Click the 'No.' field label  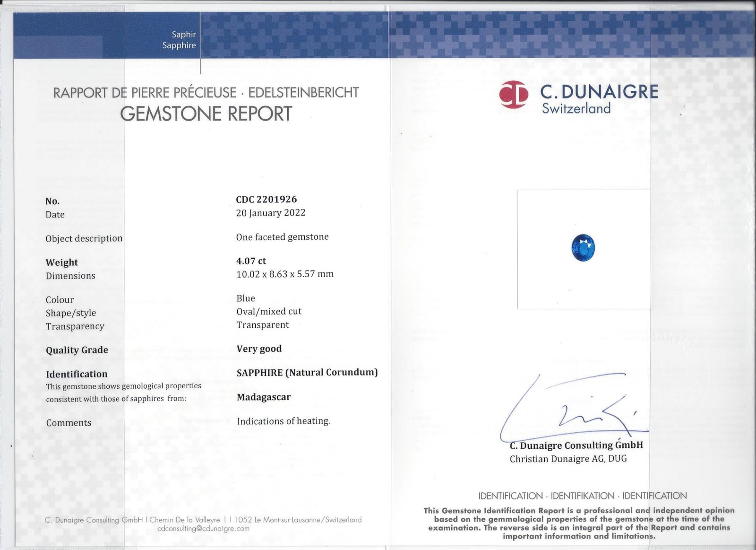click(52, 201)
